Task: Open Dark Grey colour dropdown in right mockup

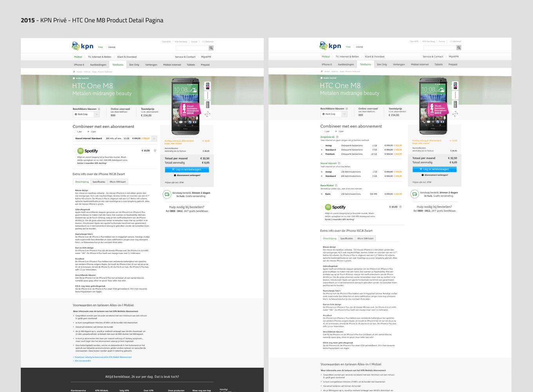Action: click(x=334, y=114)
